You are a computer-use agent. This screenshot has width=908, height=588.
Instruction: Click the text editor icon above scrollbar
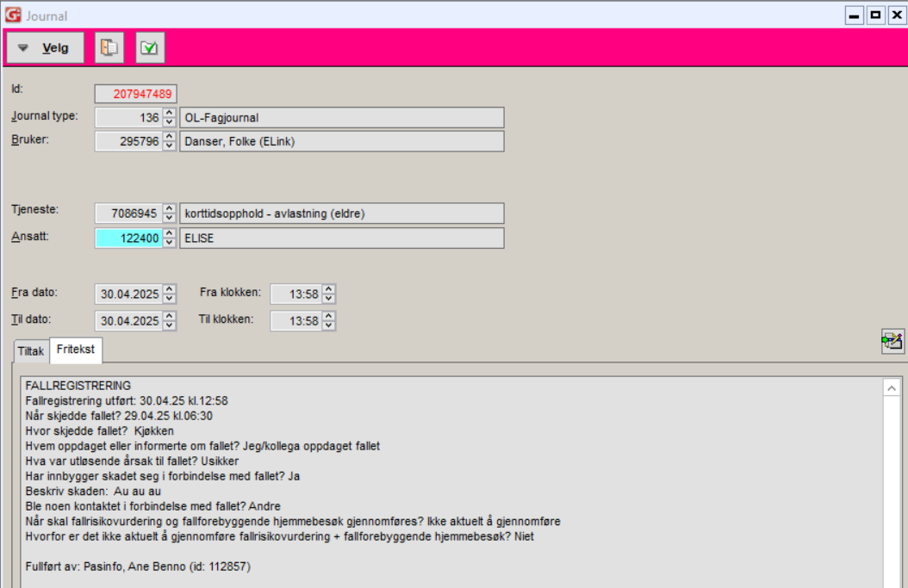click(892, 341)
